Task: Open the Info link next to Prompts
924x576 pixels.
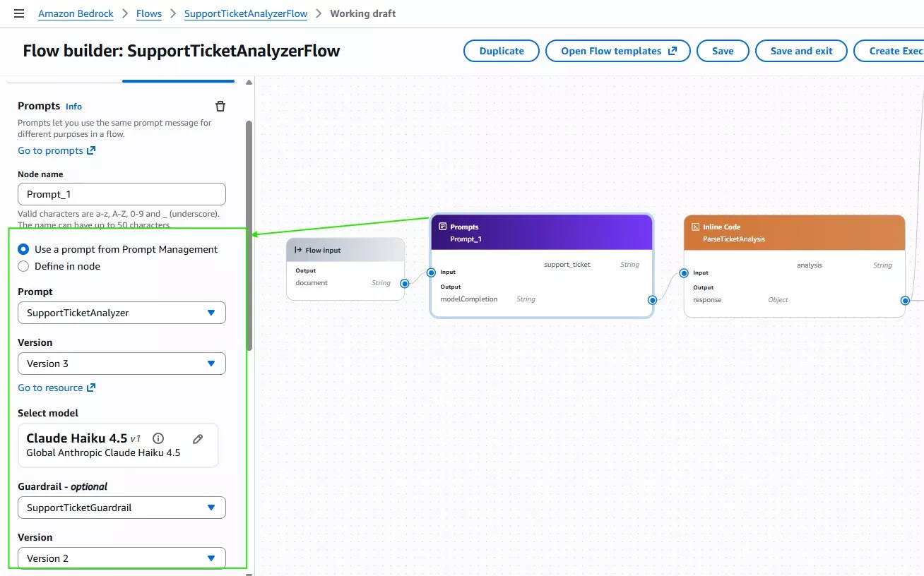Action: pos(74,107)
